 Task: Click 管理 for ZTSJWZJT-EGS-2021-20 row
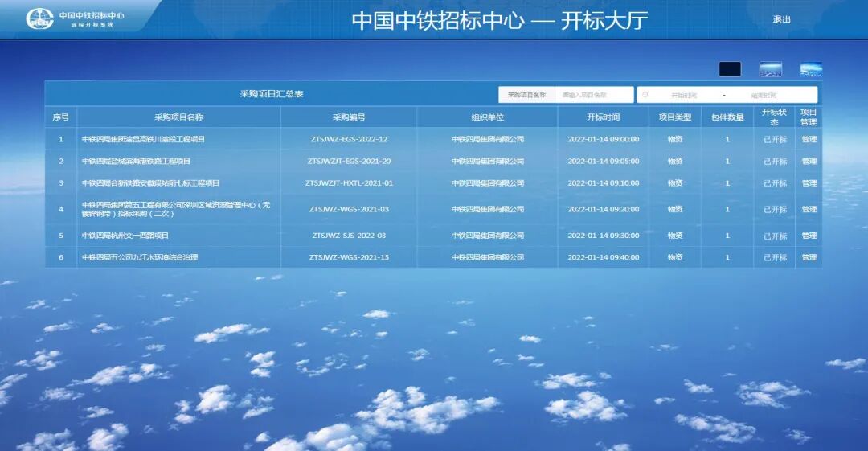(809, 162)
